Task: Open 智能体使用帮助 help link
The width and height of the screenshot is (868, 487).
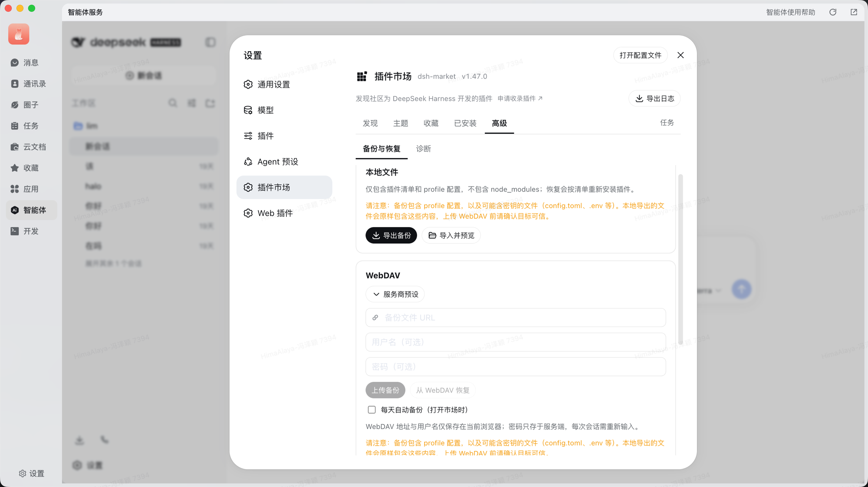Action: 790,12
